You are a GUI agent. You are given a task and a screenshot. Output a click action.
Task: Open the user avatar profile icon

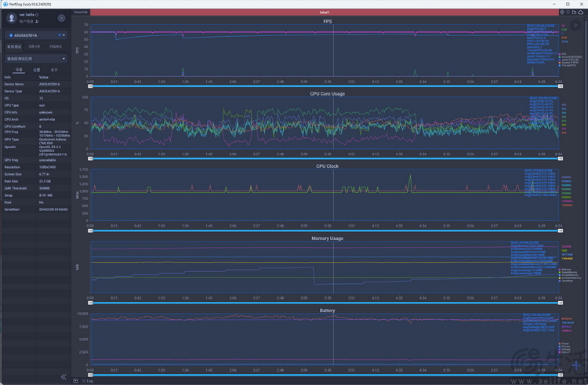12,18
